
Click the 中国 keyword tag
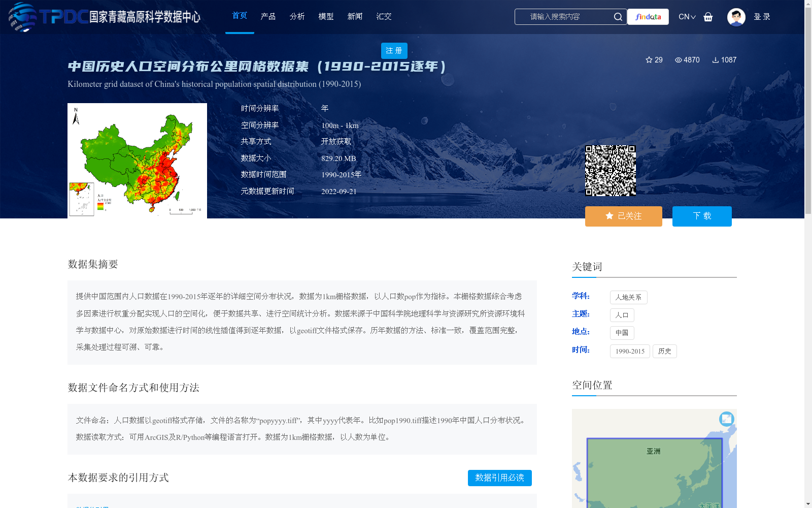622,333
